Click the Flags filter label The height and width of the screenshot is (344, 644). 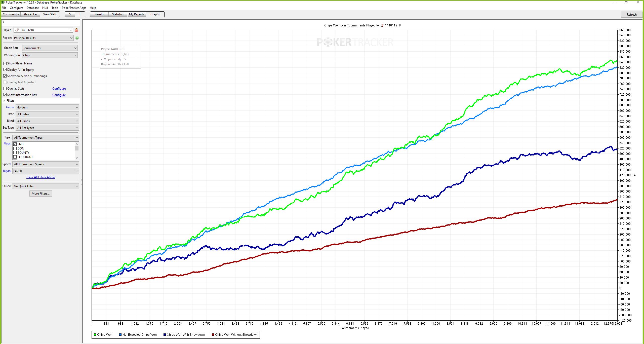tap(8, 143)
